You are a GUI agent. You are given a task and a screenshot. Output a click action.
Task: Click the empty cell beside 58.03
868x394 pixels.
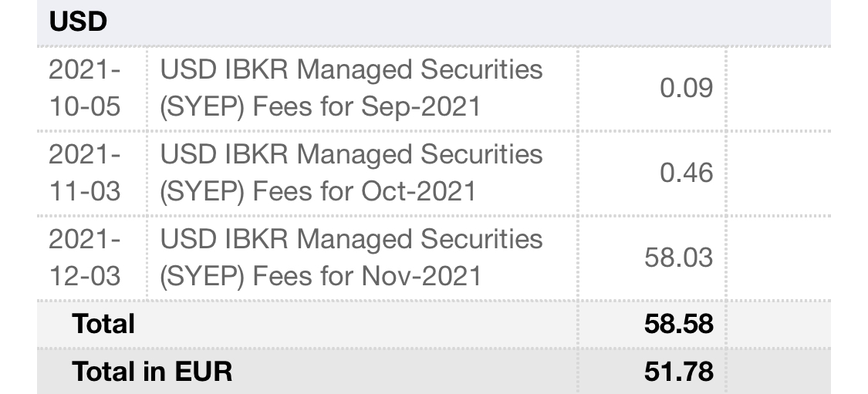778,258
